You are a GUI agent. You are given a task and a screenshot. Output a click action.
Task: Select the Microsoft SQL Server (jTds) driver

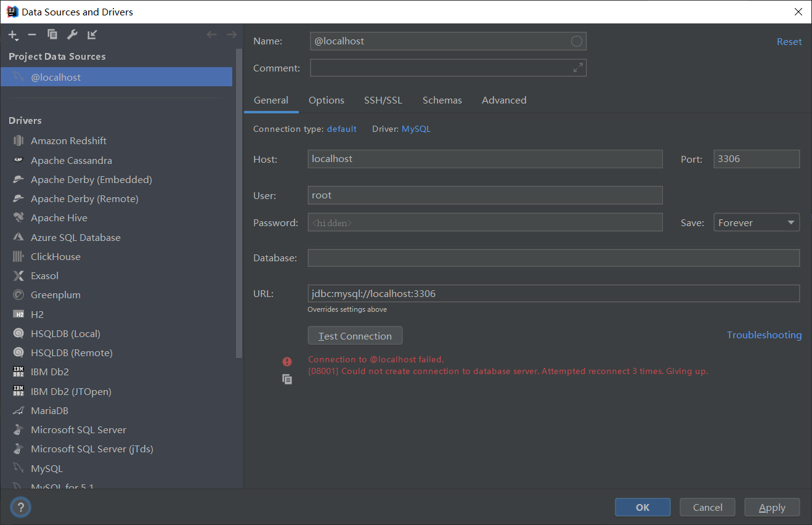116,449
